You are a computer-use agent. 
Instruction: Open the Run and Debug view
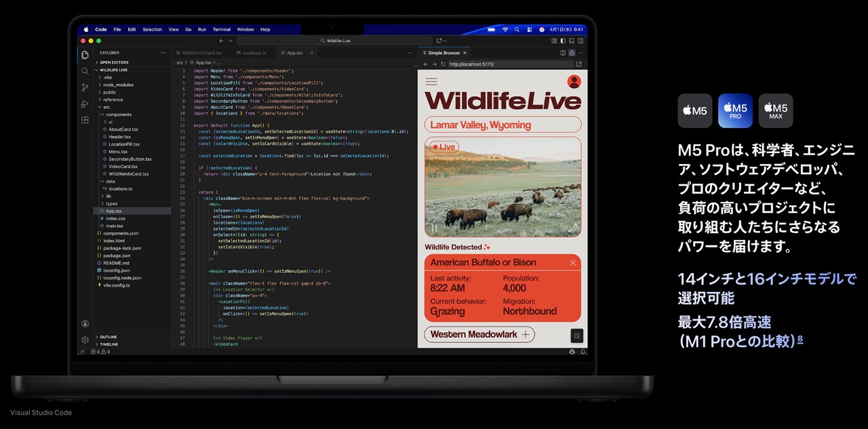85,104
